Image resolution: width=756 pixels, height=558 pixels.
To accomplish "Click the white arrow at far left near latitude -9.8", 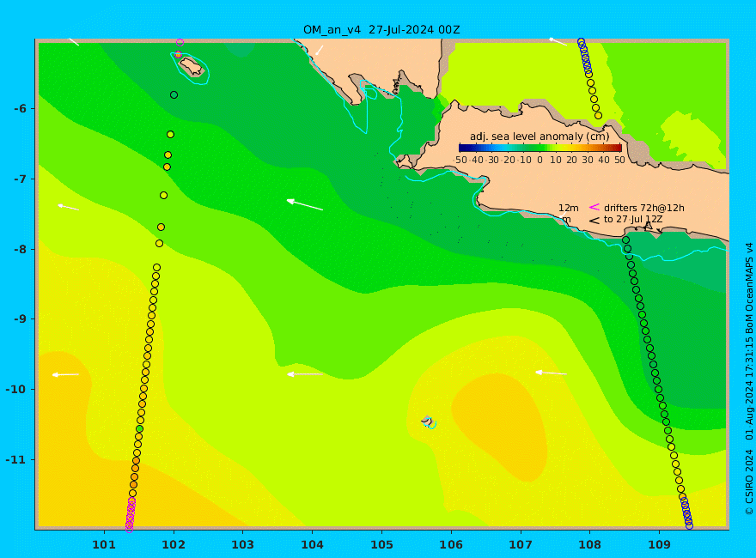I will [65, 374].
